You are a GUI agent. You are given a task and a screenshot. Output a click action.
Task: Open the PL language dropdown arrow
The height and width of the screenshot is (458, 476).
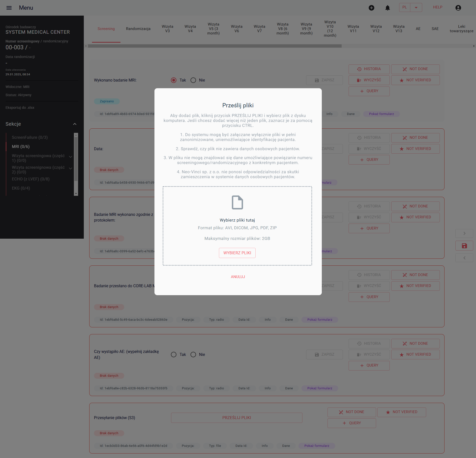416,7
